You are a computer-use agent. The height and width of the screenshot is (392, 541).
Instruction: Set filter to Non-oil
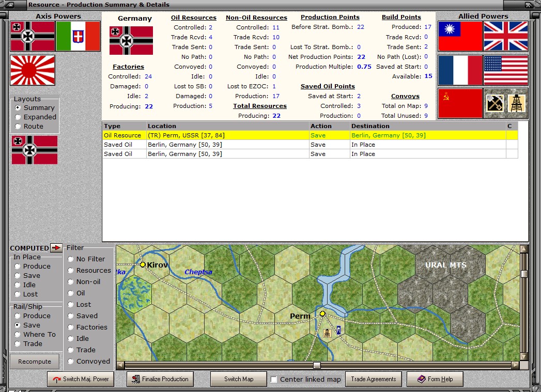[x=84, y=281]
